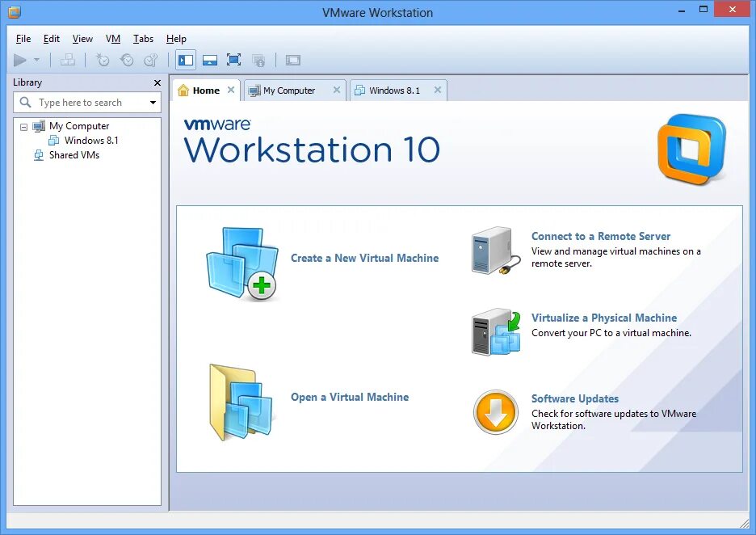This screenshot has width=756, height=535.
Task: Click the Virtualize a Physical Machine icon
Action: pos(496,332)
